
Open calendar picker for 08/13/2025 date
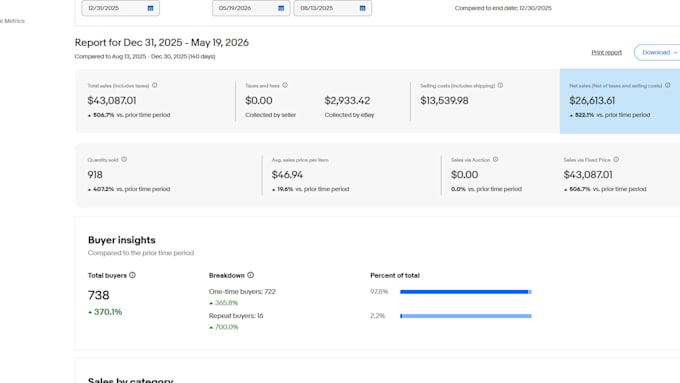[363, 8]
